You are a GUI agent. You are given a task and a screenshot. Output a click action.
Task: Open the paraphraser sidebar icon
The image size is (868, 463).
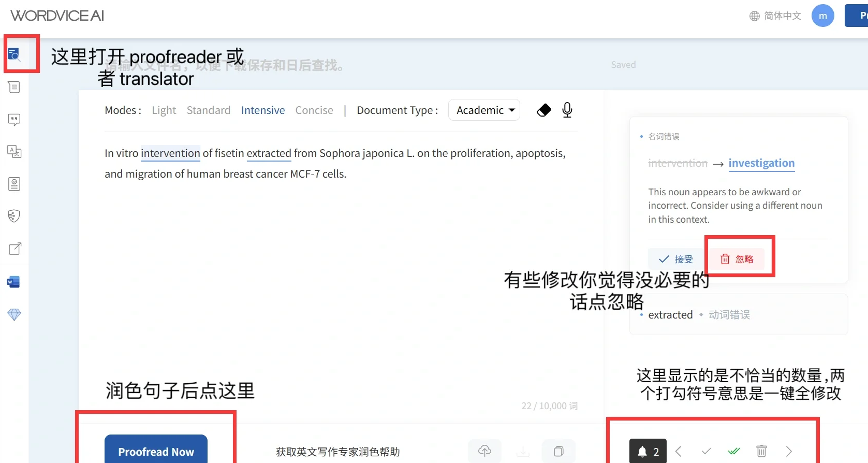pyautogui.click(x=14, y=87)
